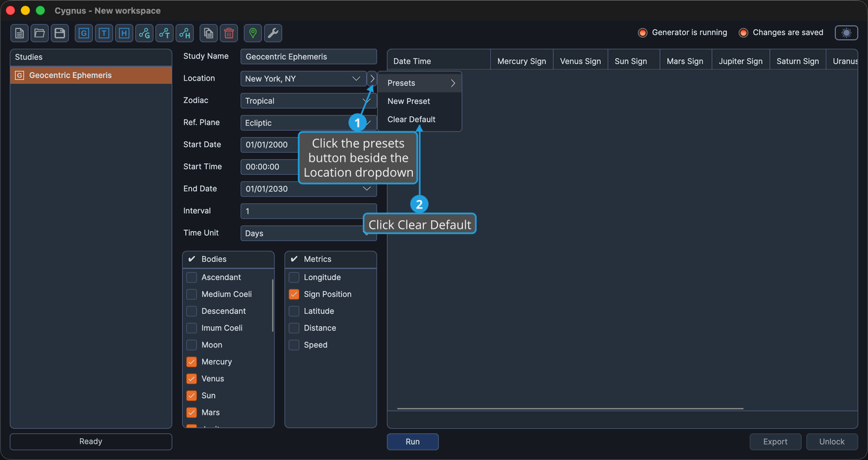Add heliocentric study (H square icon)
Screen dimensions: 868x460
[x=124, y=33]
